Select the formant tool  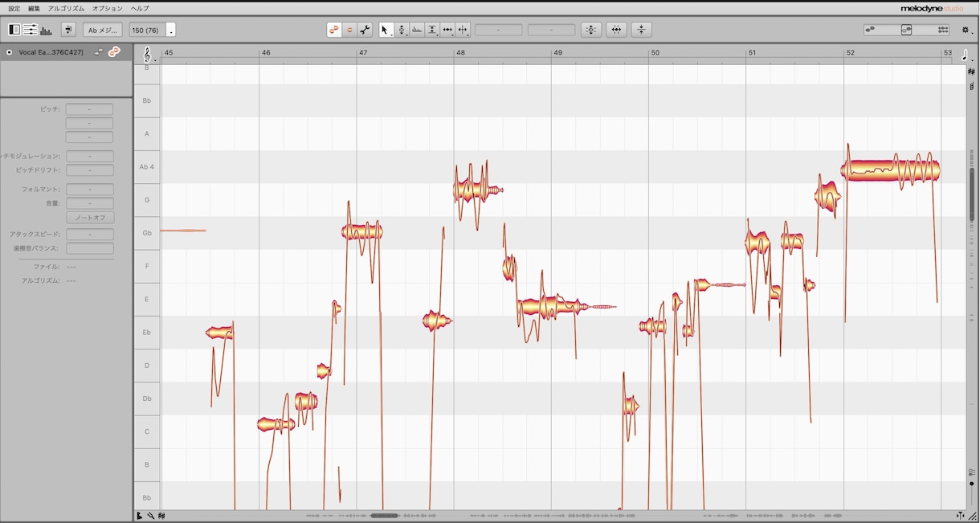click(x=417, y=30)
